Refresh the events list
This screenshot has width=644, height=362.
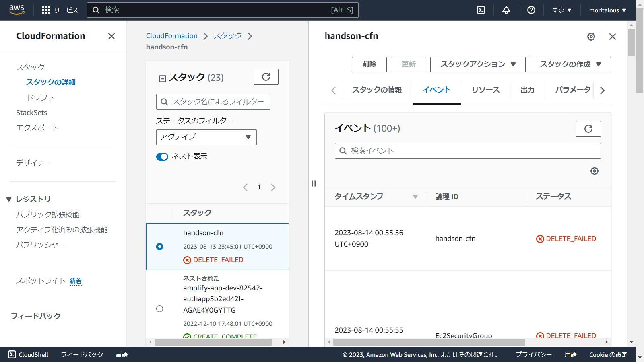588,129
